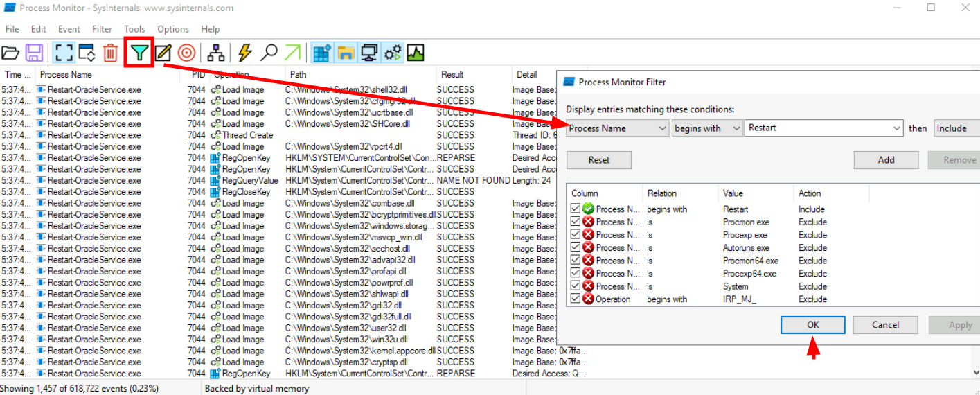Toggle Show Network Activity icon
This screenshot has width=980, height=395.
(x=370, y=53)
